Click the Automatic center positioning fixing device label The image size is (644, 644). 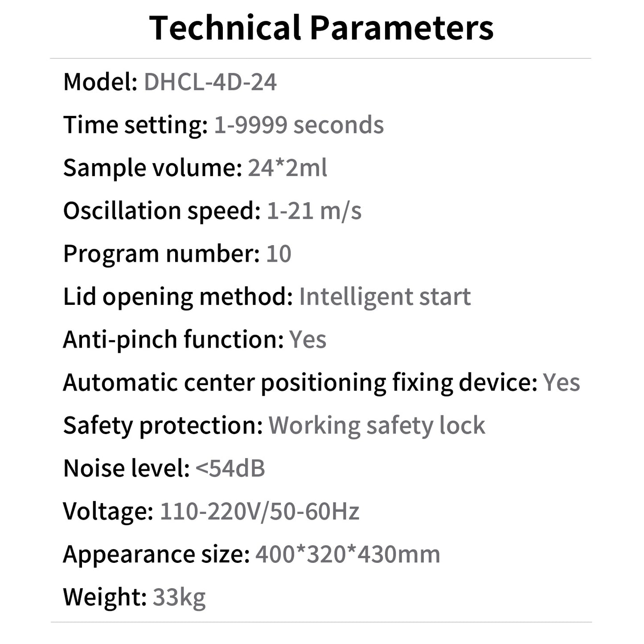click(x=300, y=383)
